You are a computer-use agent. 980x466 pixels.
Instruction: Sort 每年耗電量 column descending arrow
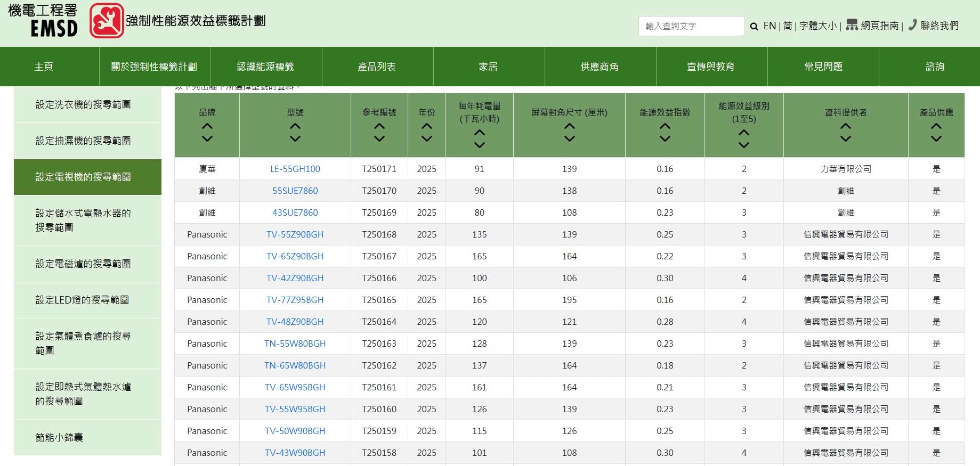(x=480, y=145)
